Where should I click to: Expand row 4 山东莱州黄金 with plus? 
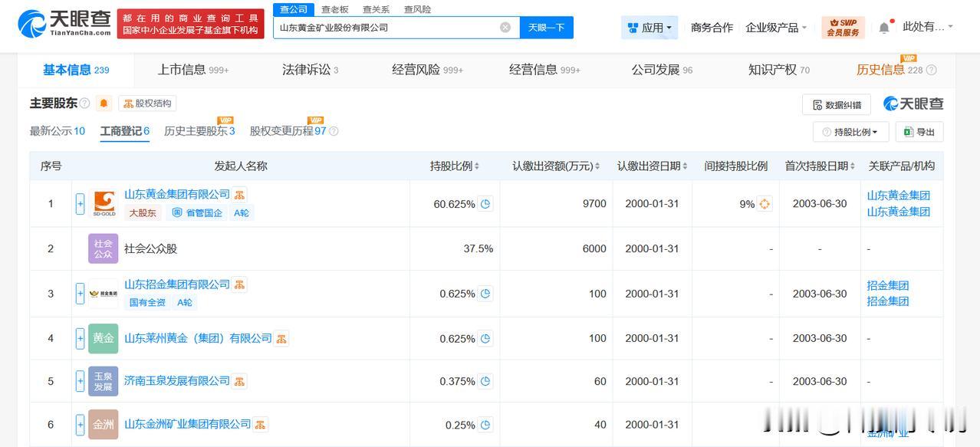point(80,338)
